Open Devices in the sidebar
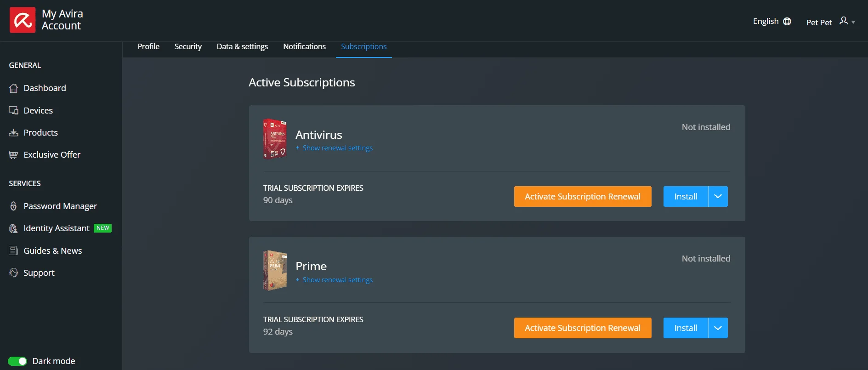Screen dimensions: 868x370 click(38, 110)
